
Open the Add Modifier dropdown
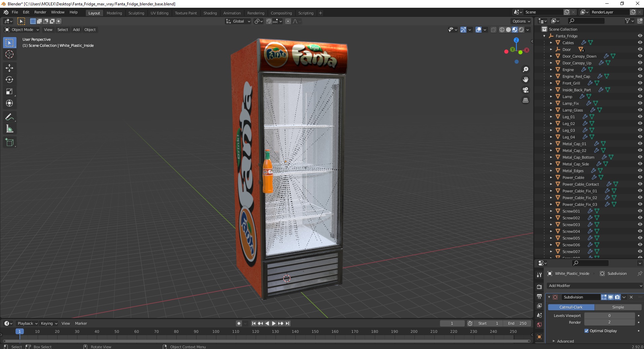(595, 286)
